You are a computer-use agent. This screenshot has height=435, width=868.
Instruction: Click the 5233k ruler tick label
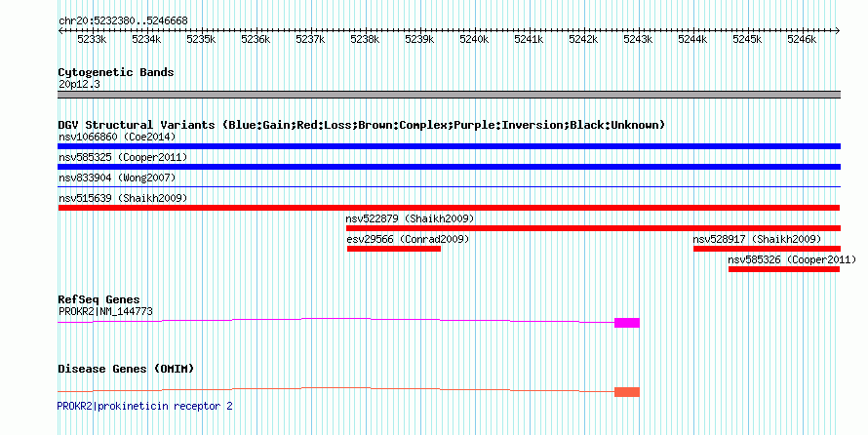pos(92,39)
